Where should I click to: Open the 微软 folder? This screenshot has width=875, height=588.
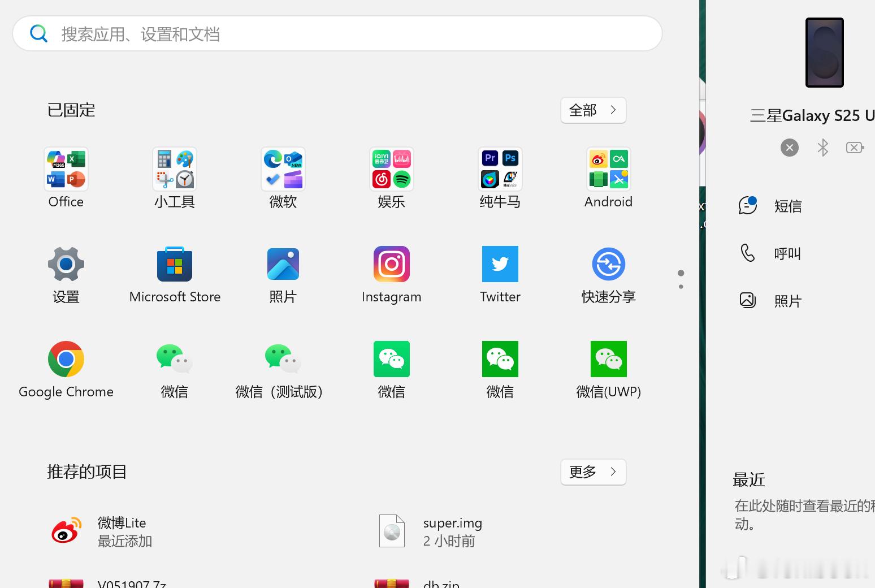(283, 178)
